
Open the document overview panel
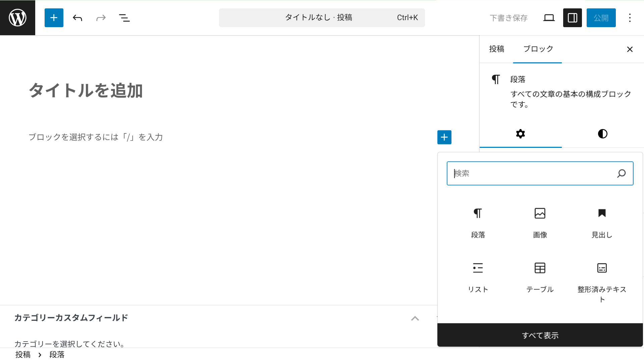pos(124,18)
